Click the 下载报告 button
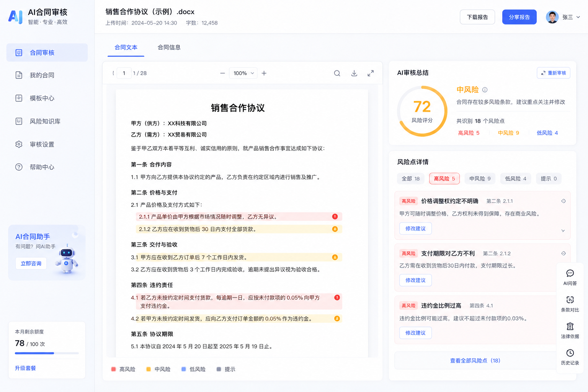The height and width of the screenshot is (392, 588). (x=477, y=17)
